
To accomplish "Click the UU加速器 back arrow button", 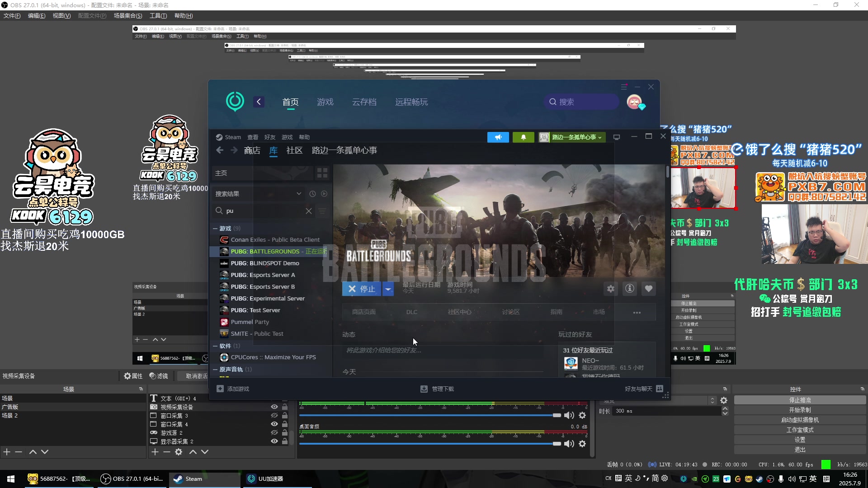I will pyautogui.click(x=259, y=102).
